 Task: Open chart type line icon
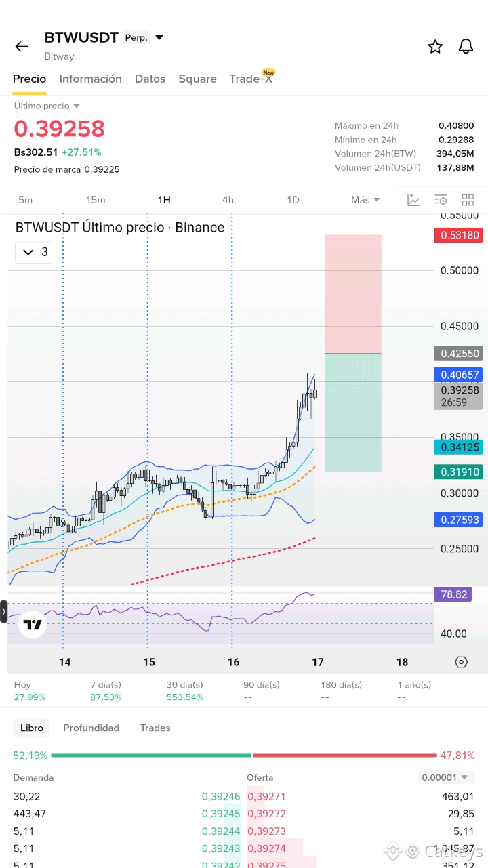tap(413, 200)
